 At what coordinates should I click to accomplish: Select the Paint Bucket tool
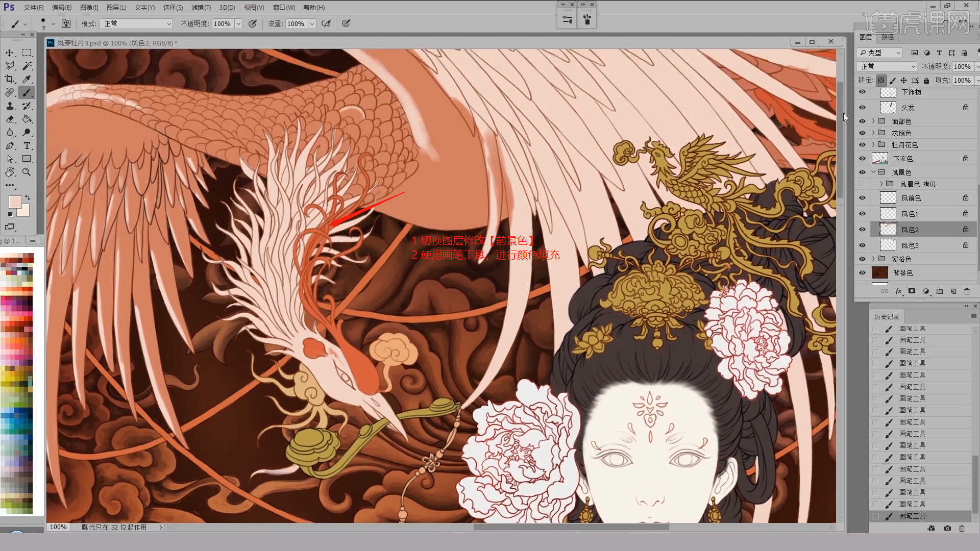pyautogui.click(x=27, y=119)
